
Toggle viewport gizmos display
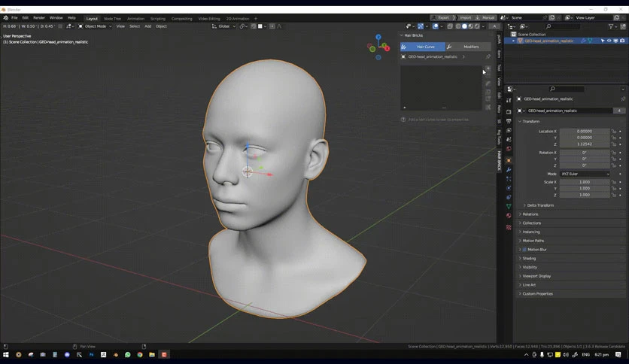pos(421,26)
